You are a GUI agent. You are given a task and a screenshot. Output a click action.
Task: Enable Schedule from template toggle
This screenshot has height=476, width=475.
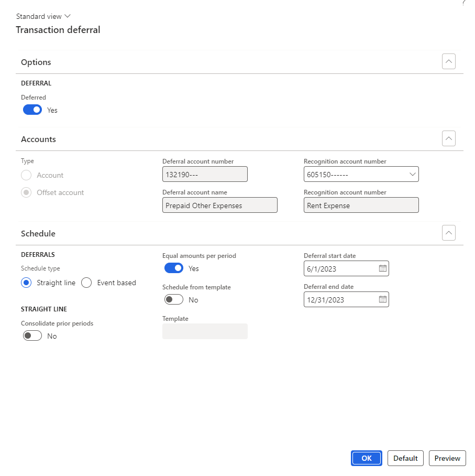(x=174, y=300)
